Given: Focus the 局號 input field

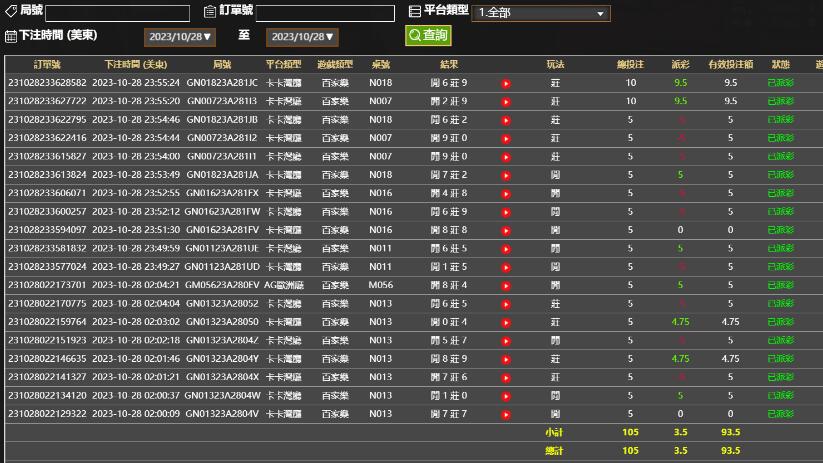Looking at the screenshot, I should click(118, 13).
